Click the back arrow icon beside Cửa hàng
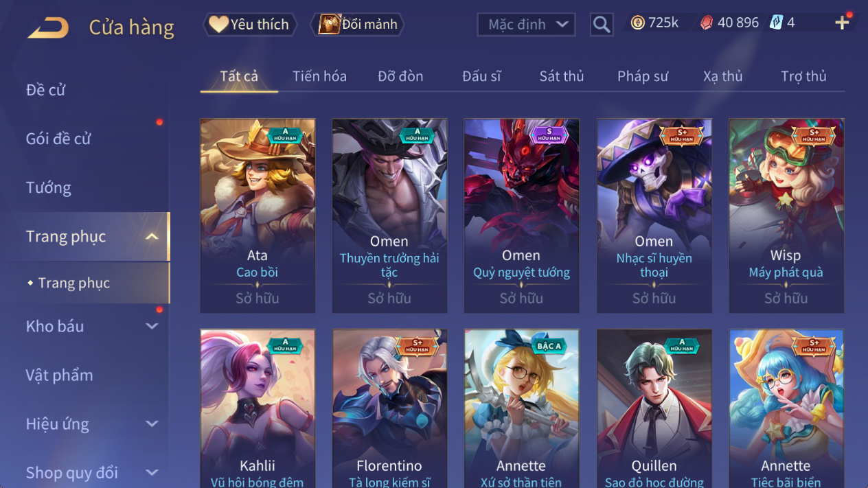The image size is (868, 488). tap(48, 27)
